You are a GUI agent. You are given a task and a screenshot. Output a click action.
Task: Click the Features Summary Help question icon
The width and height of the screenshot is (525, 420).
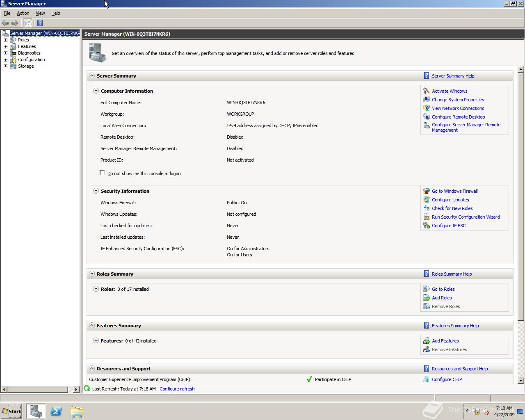click(x=427, y=325)
